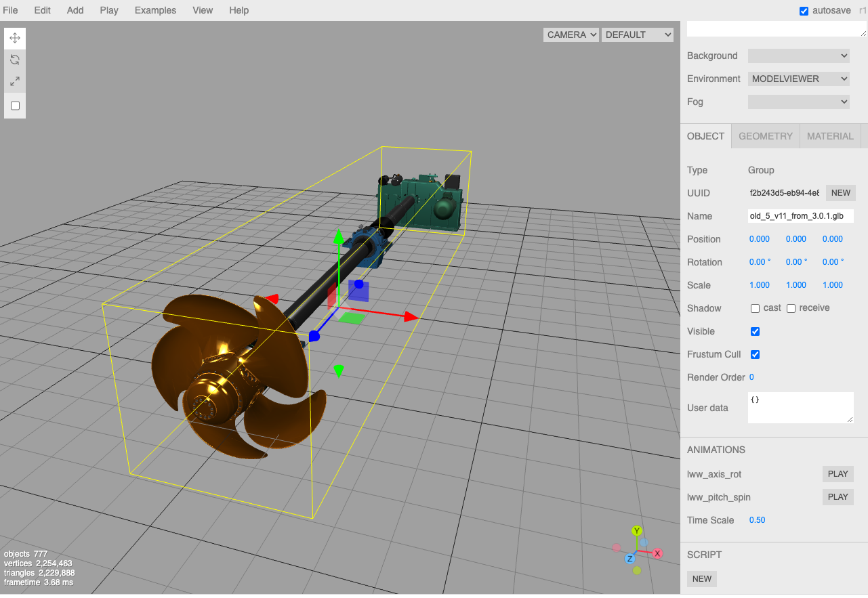Toggle the autosave checkbox
Image resolution: width=868 pixels, height=598 pixels.
coord(804,11)
